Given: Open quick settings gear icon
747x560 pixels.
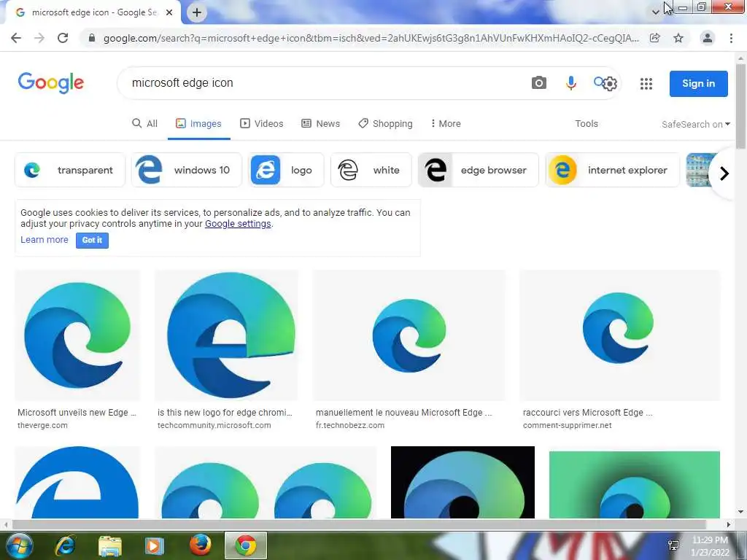Looking at the screenshot, I should [610, 85].
